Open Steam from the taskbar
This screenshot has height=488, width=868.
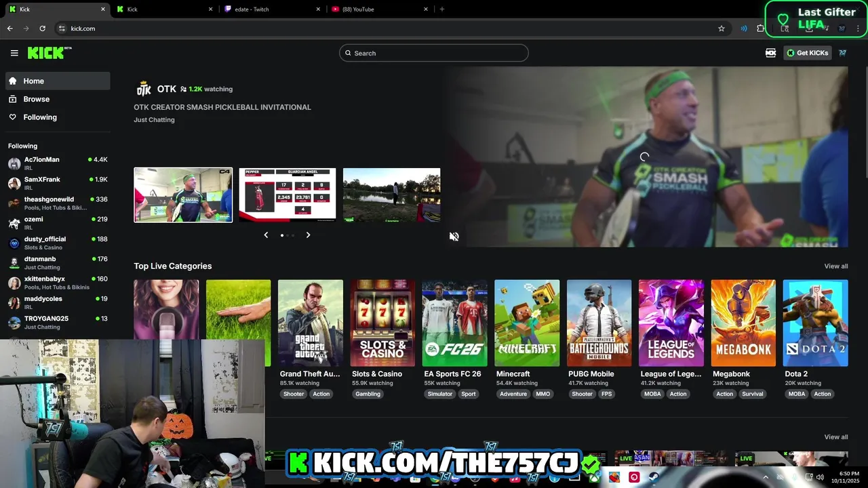[653, 477]
